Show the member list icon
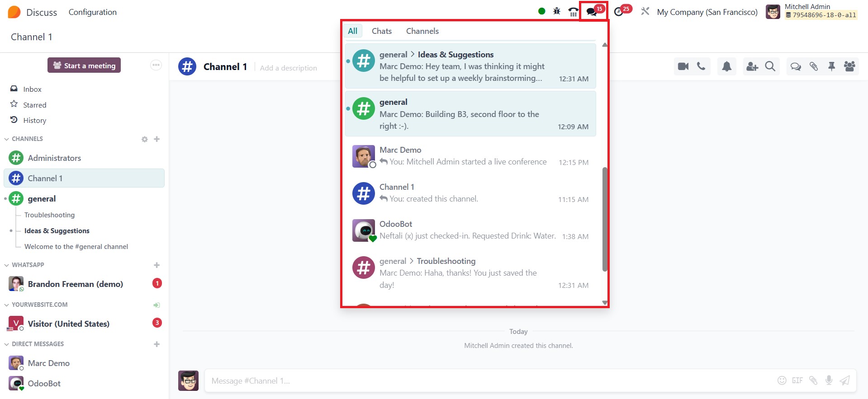This screenshot has height=399, width=868. coord(849,66)
